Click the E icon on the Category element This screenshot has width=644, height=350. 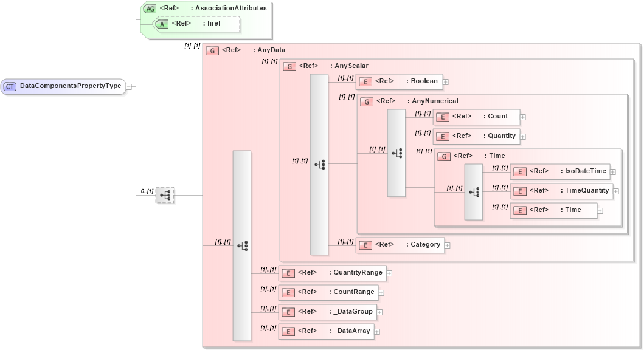click(365, 245)
